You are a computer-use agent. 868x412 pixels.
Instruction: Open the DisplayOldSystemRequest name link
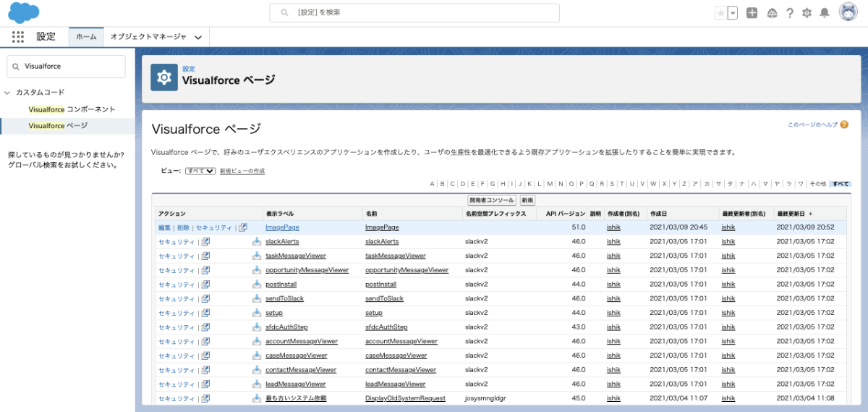pyautogui.click(x=405, y=398)
